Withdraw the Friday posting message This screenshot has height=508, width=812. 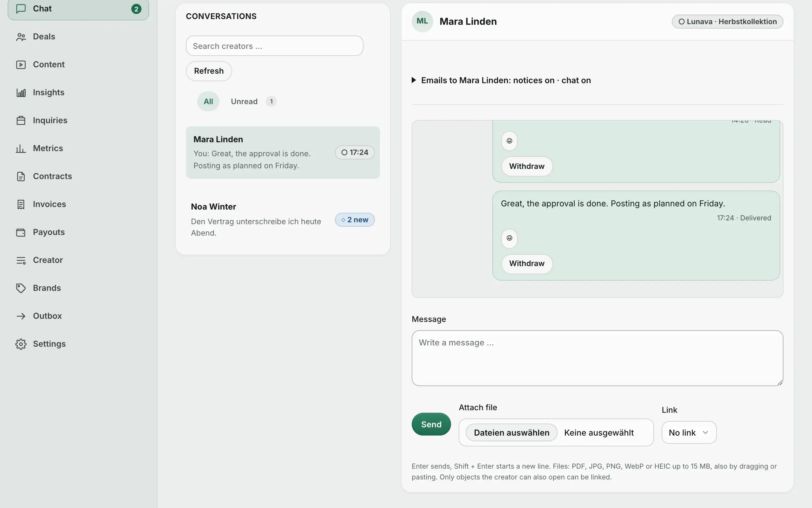coord(527,264)
